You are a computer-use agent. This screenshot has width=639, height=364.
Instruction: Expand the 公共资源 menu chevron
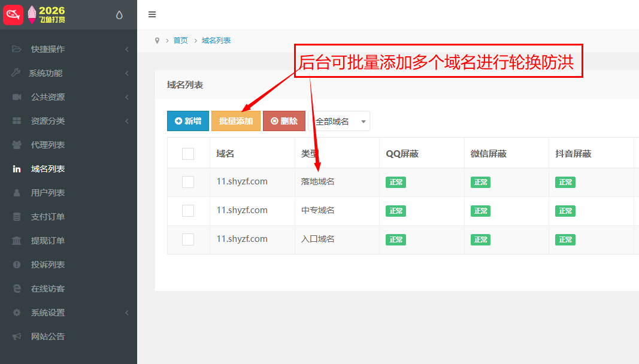click(127, 97)
